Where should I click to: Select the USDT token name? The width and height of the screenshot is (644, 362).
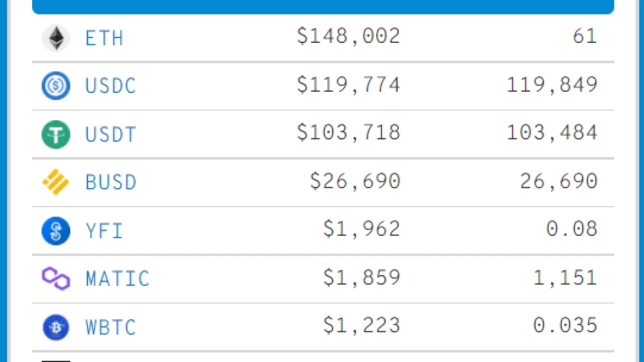[111, 134]
